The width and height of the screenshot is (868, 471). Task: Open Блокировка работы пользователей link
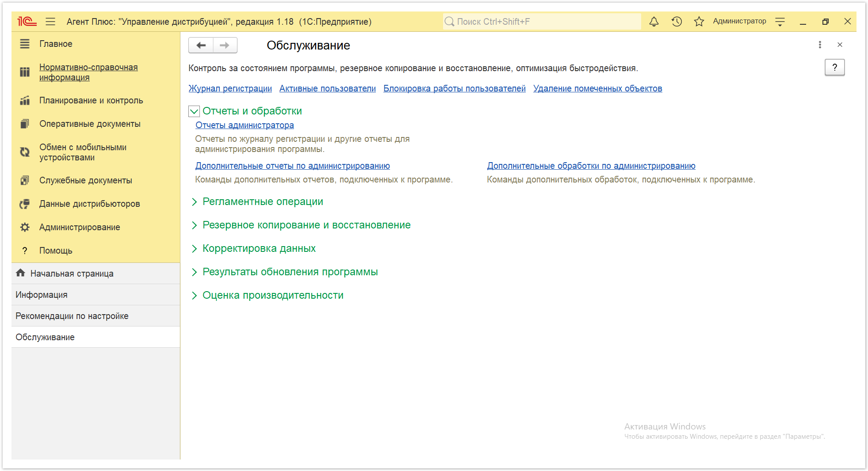454,88
